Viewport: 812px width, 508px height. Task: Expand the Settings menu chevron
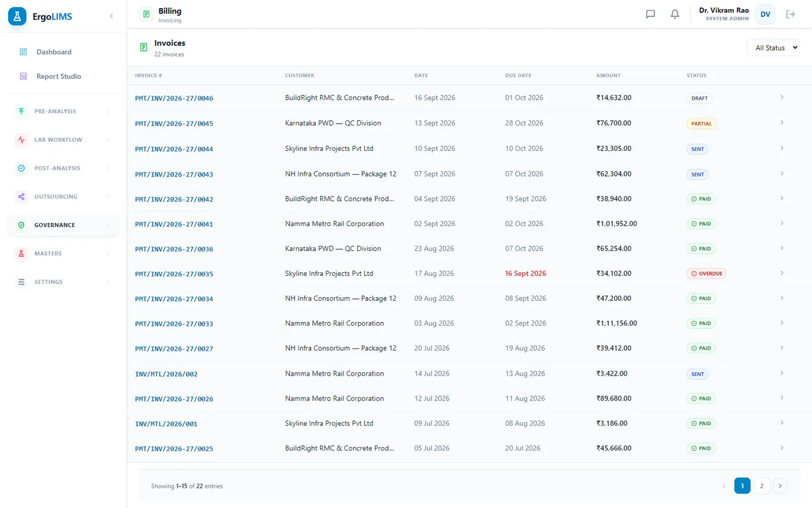108,282
